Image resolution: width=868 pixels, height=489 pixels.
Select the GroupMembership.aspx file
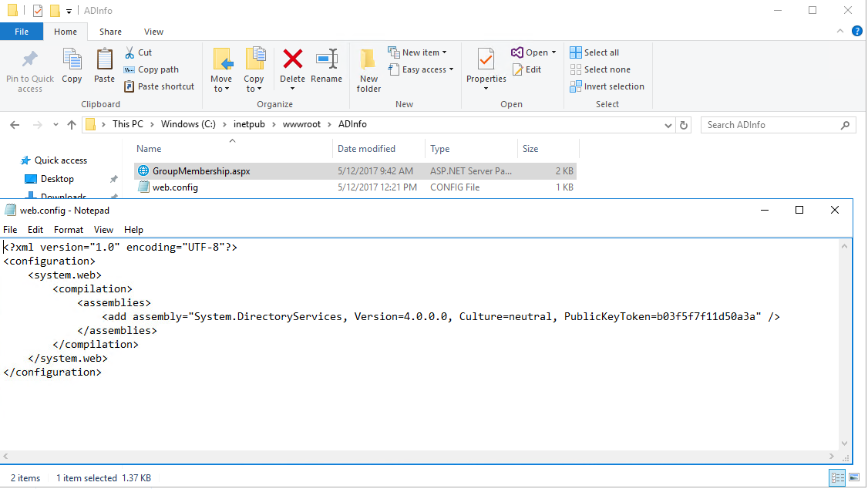[201, 171]
